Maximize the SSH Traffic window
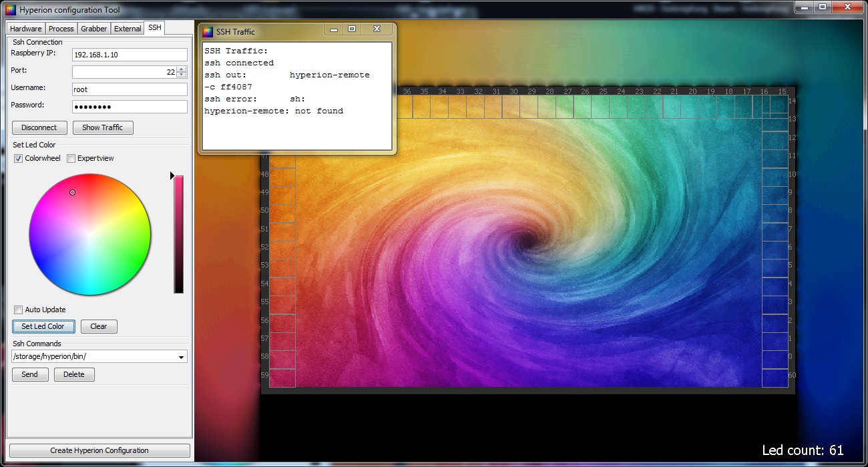The width and height of the screenshot is (868, 467). tap(352, 29)
